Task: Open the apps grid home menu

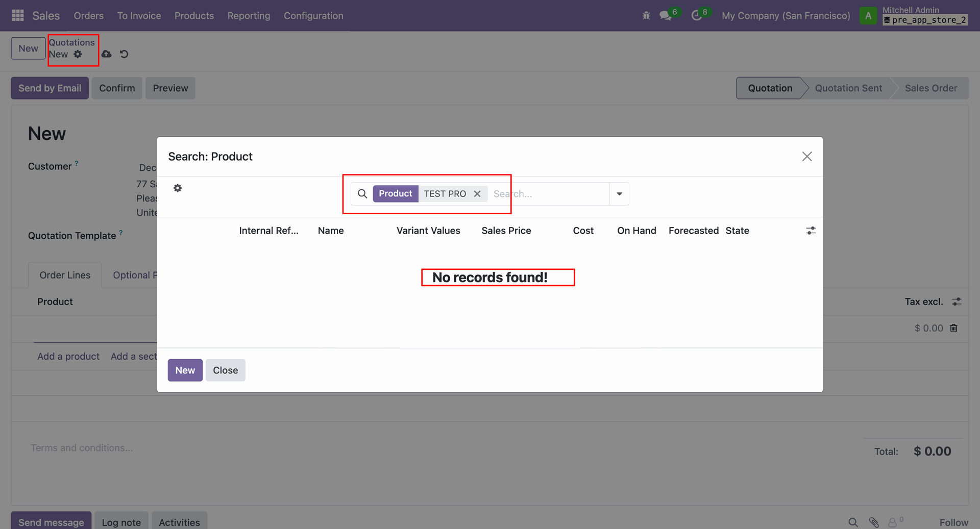Action: pos(18,16)
